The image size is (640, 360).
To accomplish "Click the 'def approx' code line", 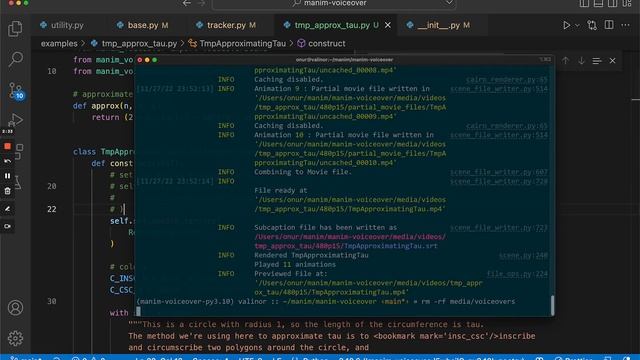I will (x=102, y=106).
